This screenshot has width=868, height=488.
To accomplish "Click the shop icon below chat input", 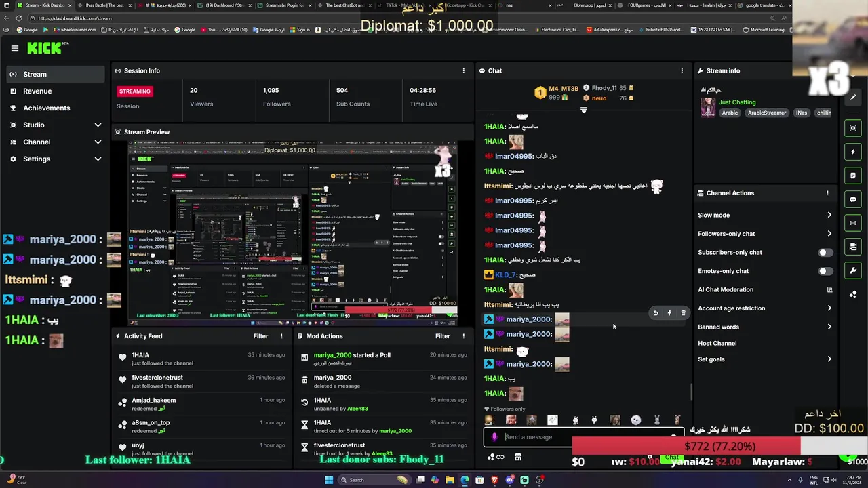I will [x=518, y=457].
